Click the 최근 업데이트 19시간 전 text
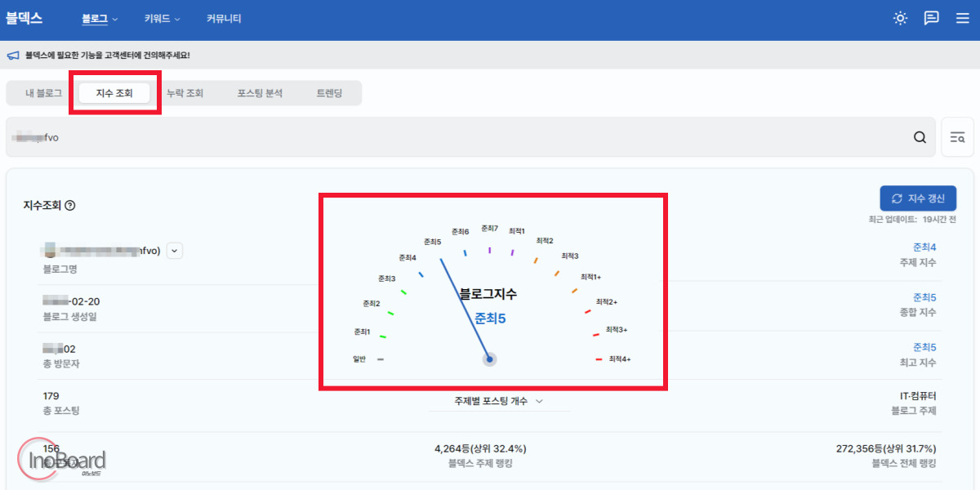980x490 pixels. pos(912,220)
